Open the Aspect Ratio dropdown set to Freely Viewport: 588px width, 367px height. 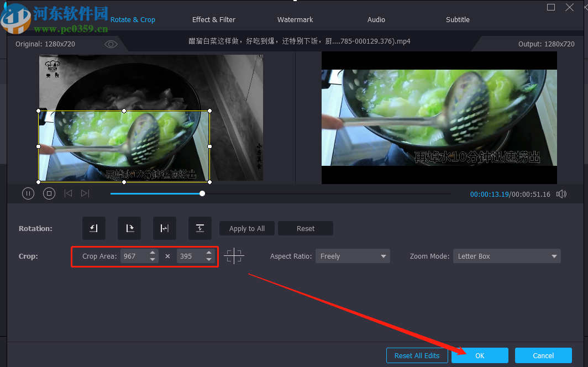pyautogui.click(x=353, y=256)
